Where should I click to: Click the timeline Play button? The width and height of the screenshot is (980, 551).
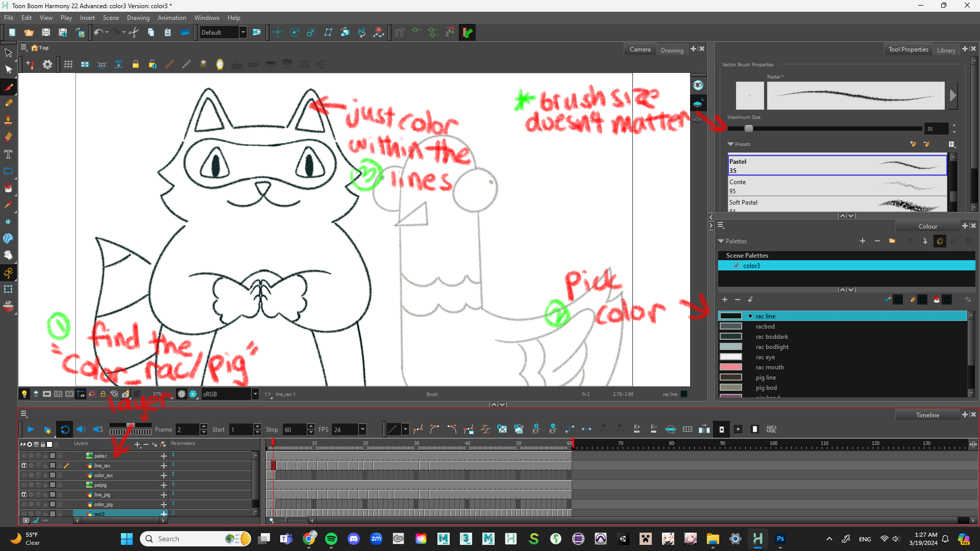tap(31, 430)
